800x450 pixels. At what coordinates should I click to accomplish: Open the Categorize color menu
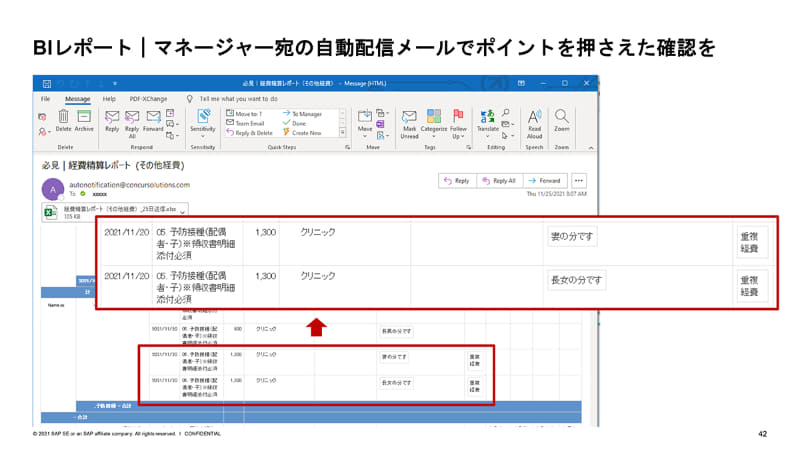434,124
